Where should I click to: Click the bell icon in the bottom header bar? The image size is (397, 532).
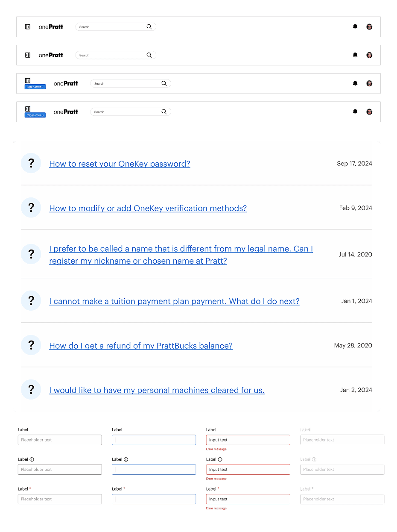355,112
